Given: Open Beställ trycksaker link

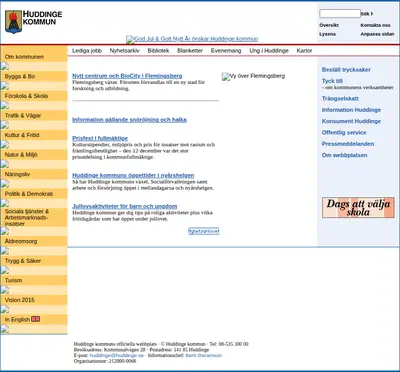Looking at the screenshot, I should coord(346,70).
